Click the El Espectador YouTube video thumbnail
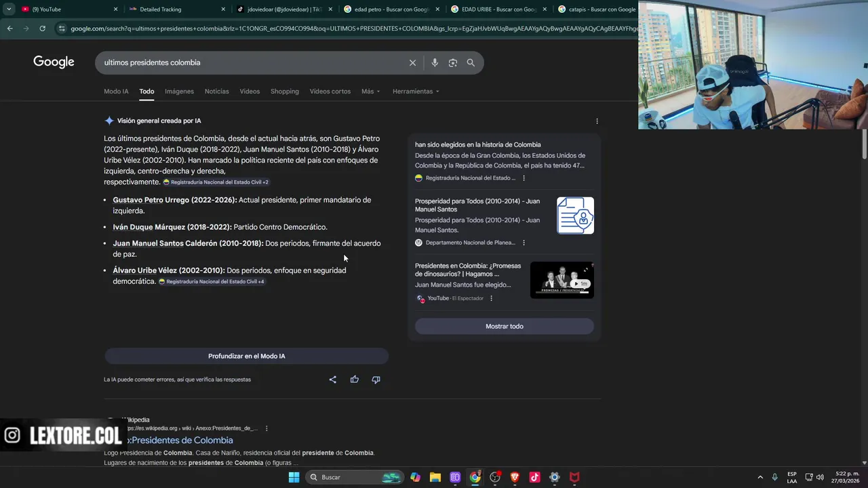 [561, 280]
